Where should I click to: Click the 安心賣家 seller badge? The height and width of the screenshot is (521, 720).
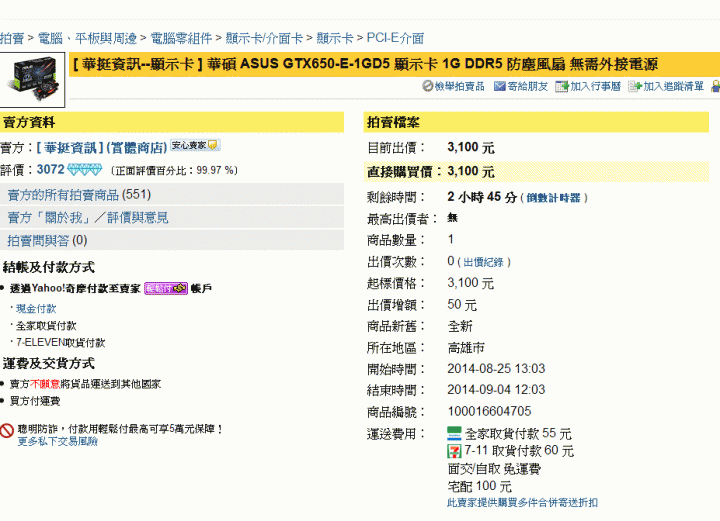click(196, 146)
